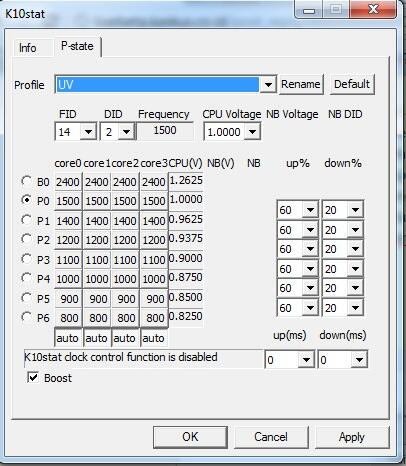Click the core3 P2 1200 cell
This screenshot has height=466, width=406.
click(x=154, y=240)
